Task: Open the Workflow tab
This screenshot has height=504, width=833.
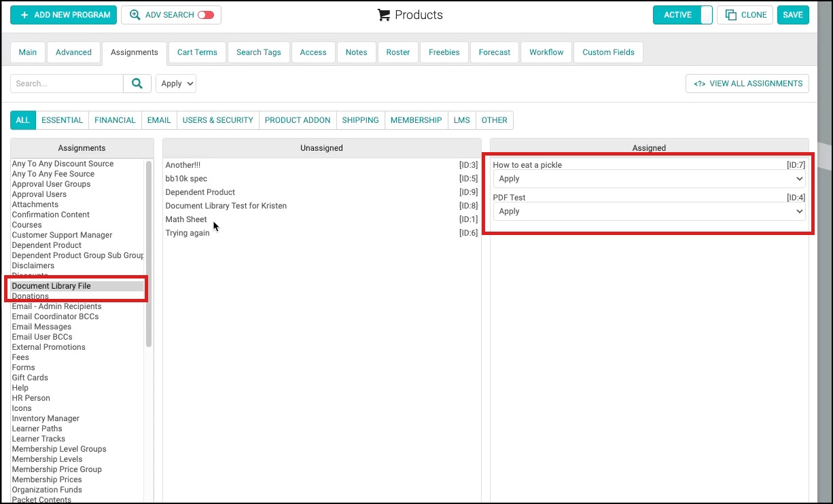Action: [546, 52]
